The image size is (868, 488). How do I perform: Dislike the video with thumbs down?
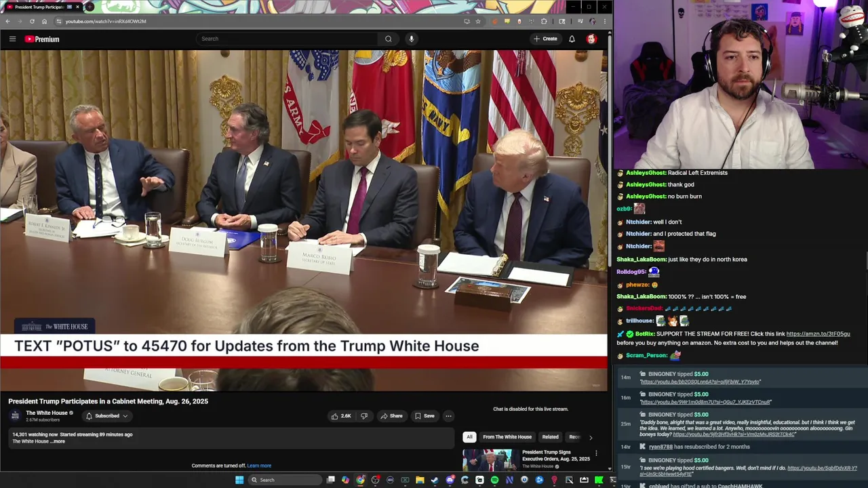(364, 416)
